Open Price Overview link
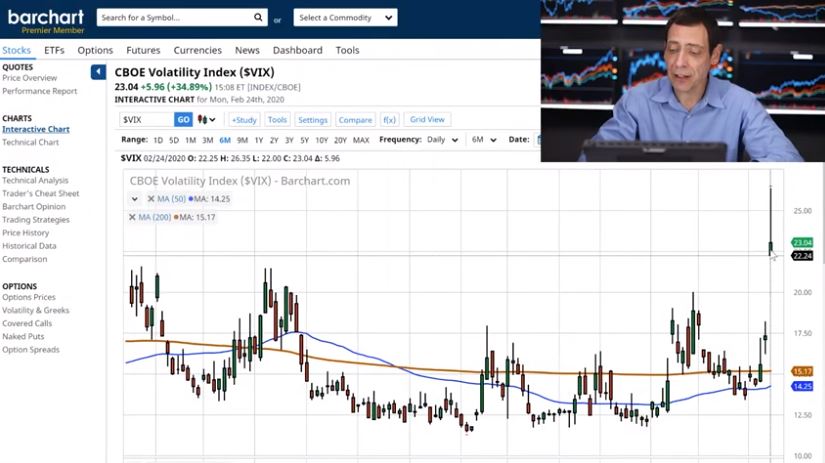This screenshot has width=825, height=463. [29, 78]
